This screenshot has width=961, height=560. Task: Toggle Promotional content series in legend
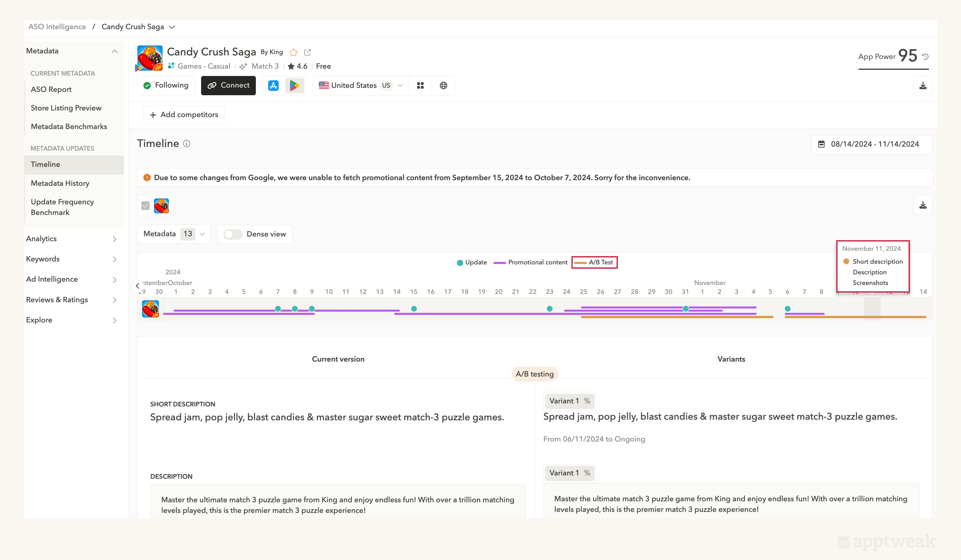[531, 262]
